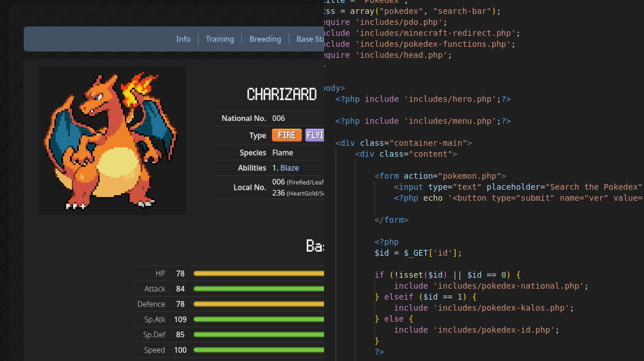This screenshot has height=361, width=644.
Task: Click the 'includes/pokedex-functions.php' code line
Action: (x=419, y=44)
